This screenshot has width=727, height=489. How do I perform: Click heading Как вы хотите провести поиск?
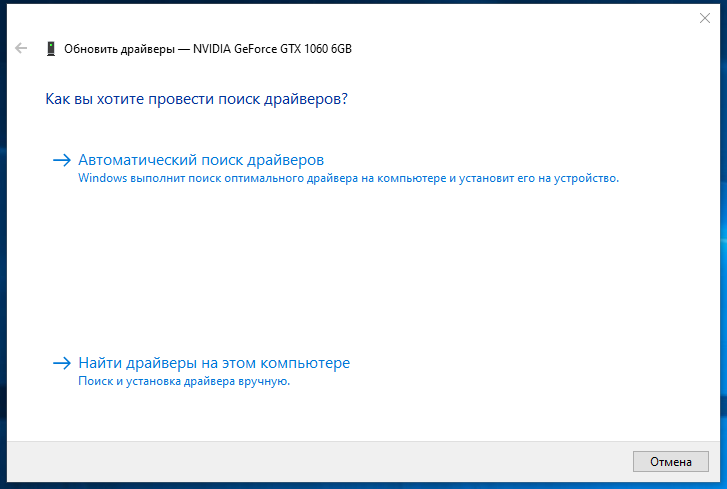click(196, 99)
